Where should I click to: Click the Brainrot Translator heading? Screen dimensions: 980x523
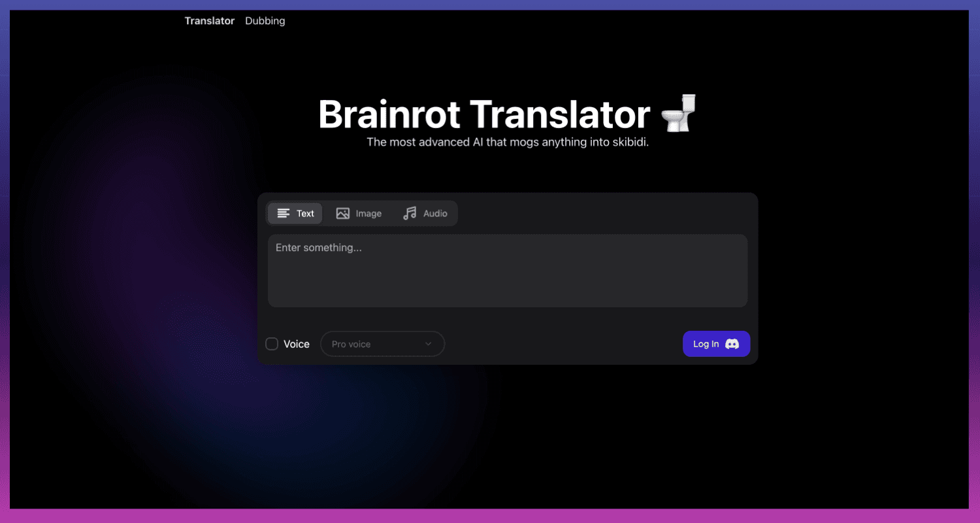point(483,114)
